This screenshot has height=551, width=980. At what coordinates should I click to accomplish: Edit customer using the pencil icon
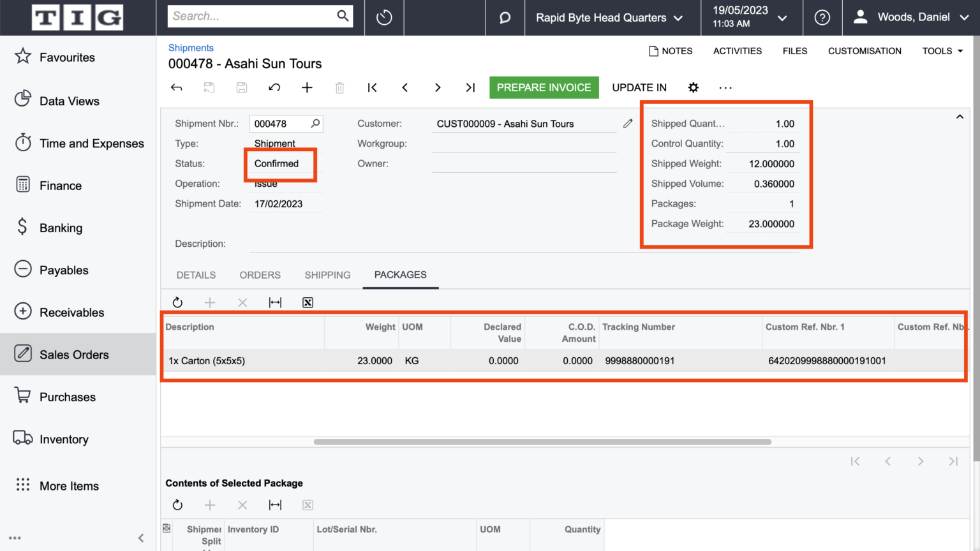[627, 123]
